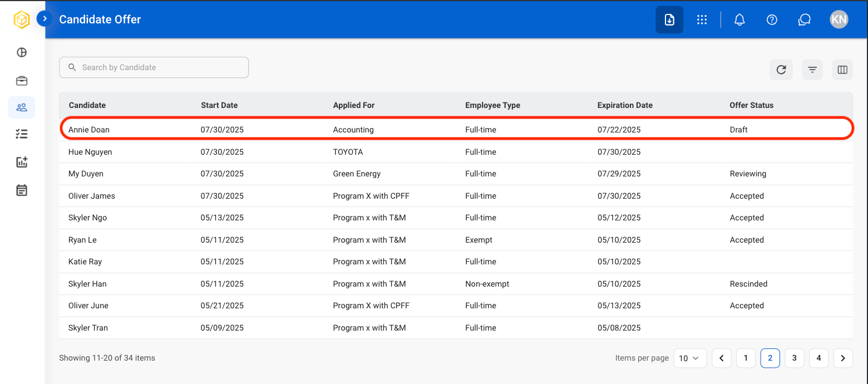Sort by Candidate column header
This screenshot has height=384, width=868.
87,105
